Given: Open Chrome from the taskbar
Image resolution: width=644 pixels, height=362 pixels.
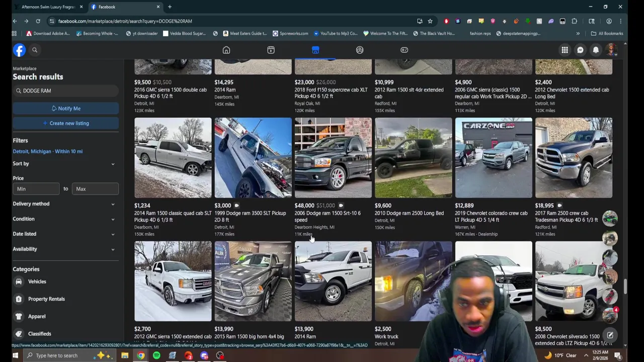Looking at the screenshot, I should pos(141,355).
